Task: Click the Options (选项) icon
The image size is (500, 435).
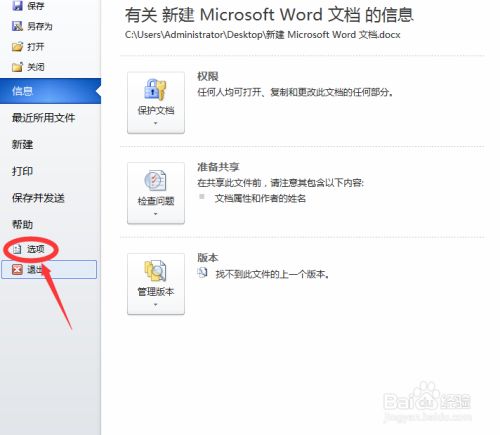Action: tap(17, 249)
